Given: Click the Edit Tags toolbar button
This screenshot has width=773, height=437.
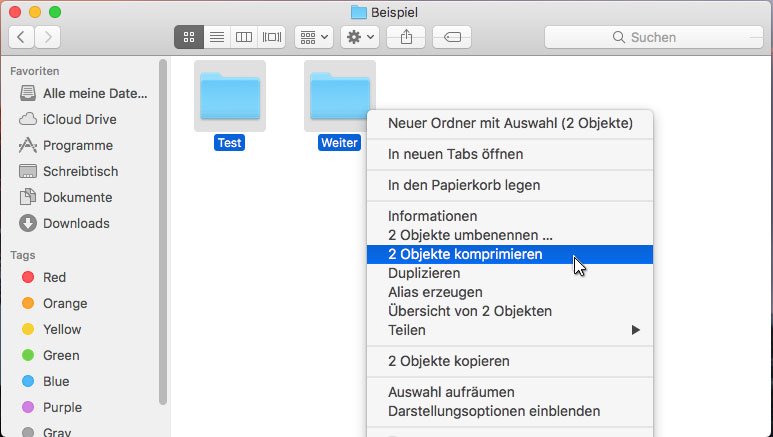Looking at the screenshot, I should click(x=452, y=37).
